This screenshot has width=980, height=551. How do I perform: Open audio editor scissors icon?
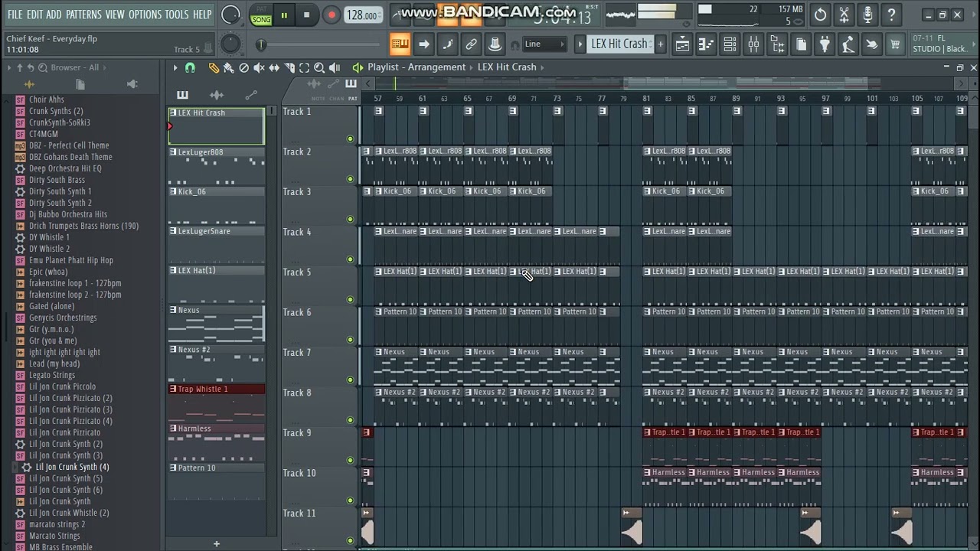click(x=844, y=15)
